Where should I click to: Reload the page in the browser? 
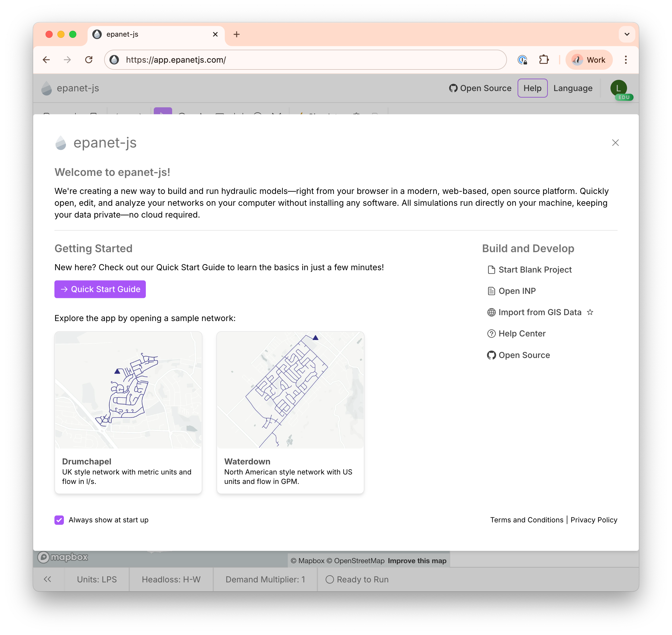[x=89, y=60]
